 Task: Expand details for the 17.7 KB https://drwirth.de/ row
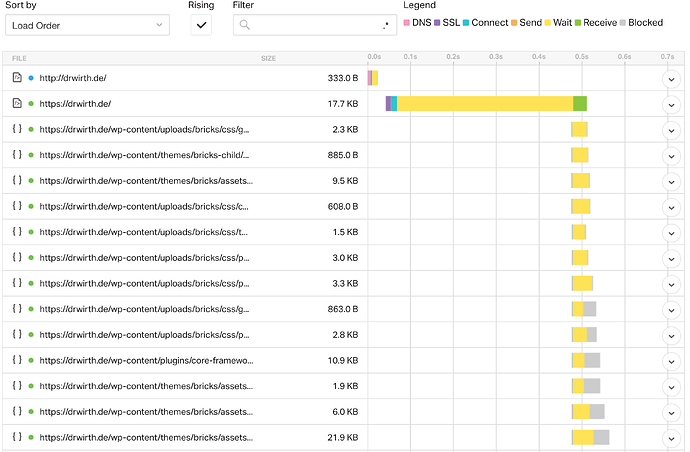tap(671, 105)
